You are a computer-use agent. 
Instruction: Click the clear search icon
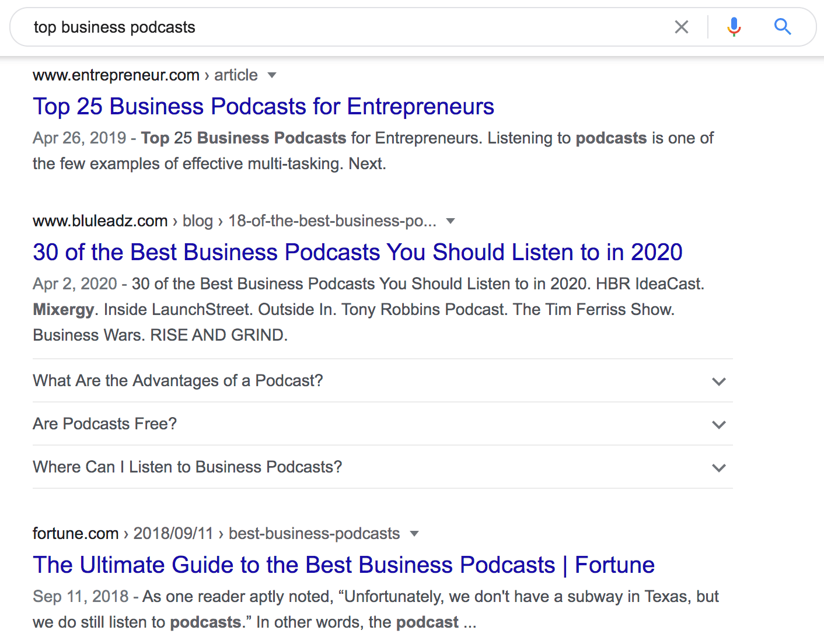pos(681,27)
